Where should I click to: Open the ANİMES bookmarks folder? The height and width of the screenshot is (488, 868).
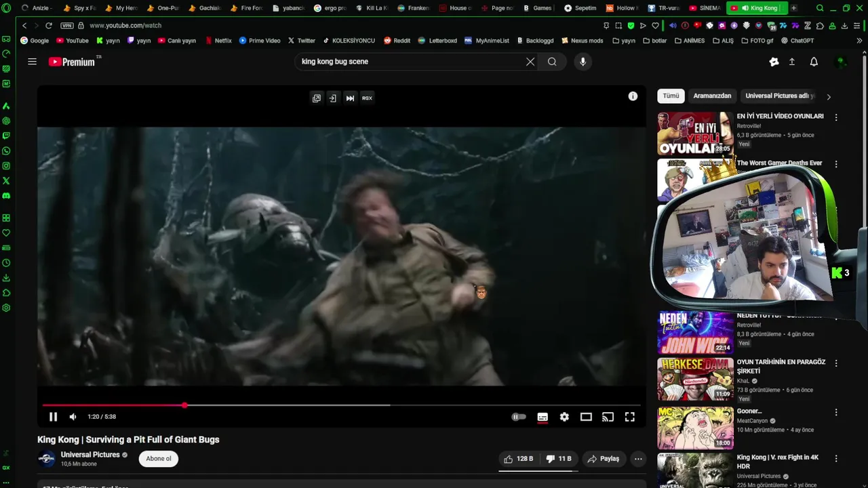(x=690, y=41)
